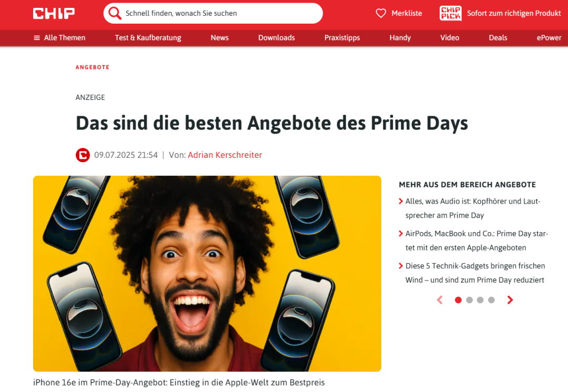Open the News navigation item
568x392 pixels.
[219, 38]
